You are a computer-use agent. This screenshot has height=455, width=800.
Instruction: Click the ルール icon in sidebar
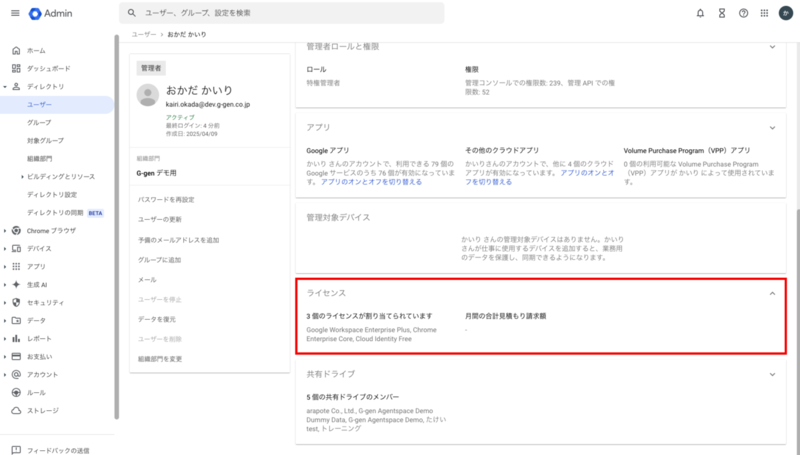16,393
